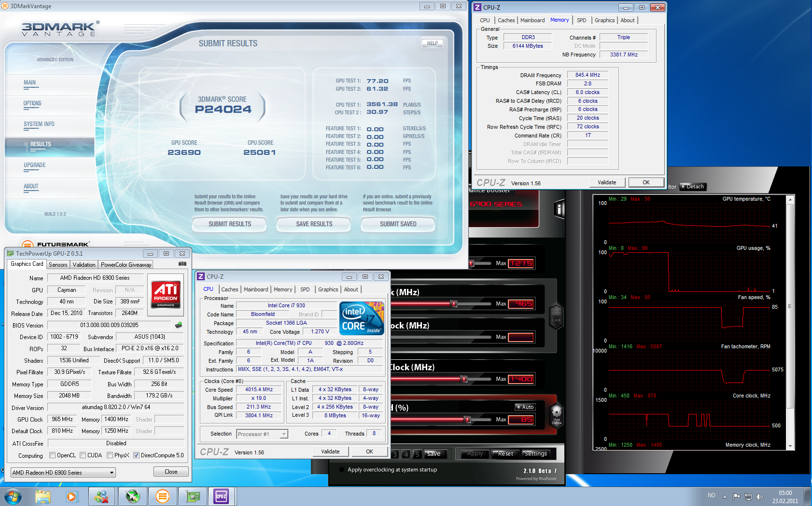
Task: Open the UPGRADE section in 3DMark Vantage
Action: [x=35, y=165]
